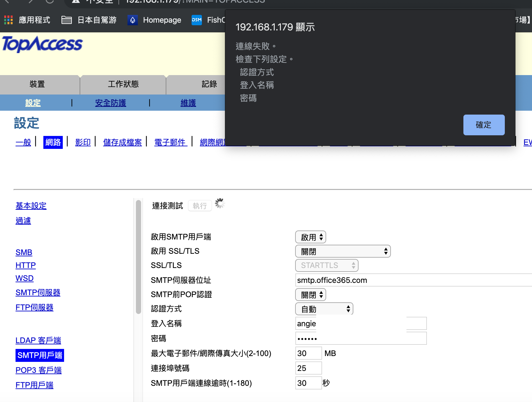This screenshot has height=402, width=532.
Task: Click the settings panel vertical scrollbar
Action: pos(139,257)
